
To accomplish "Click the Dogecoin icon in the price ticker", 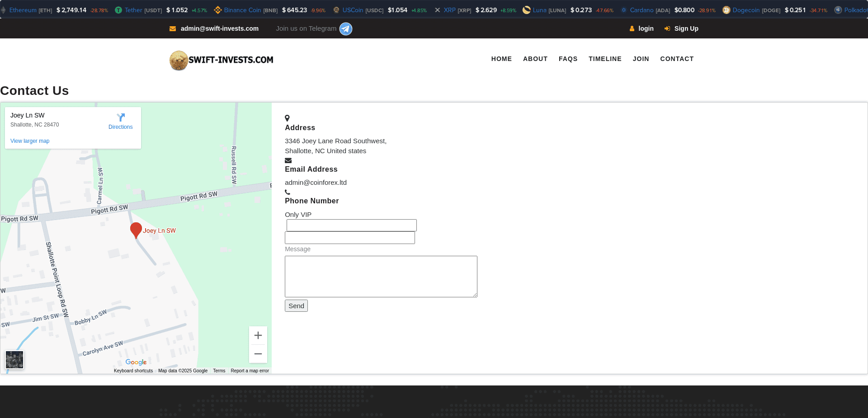I will point(726,9).
